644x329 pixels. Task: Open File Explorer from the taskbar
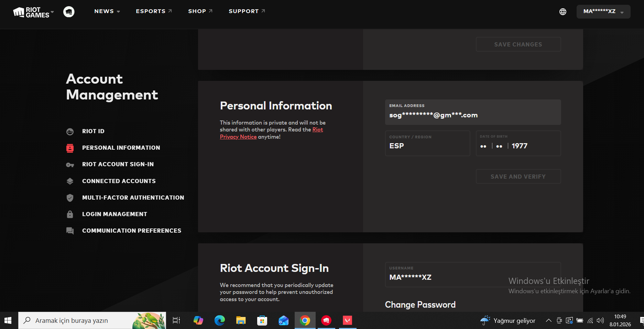pos(241,321)
